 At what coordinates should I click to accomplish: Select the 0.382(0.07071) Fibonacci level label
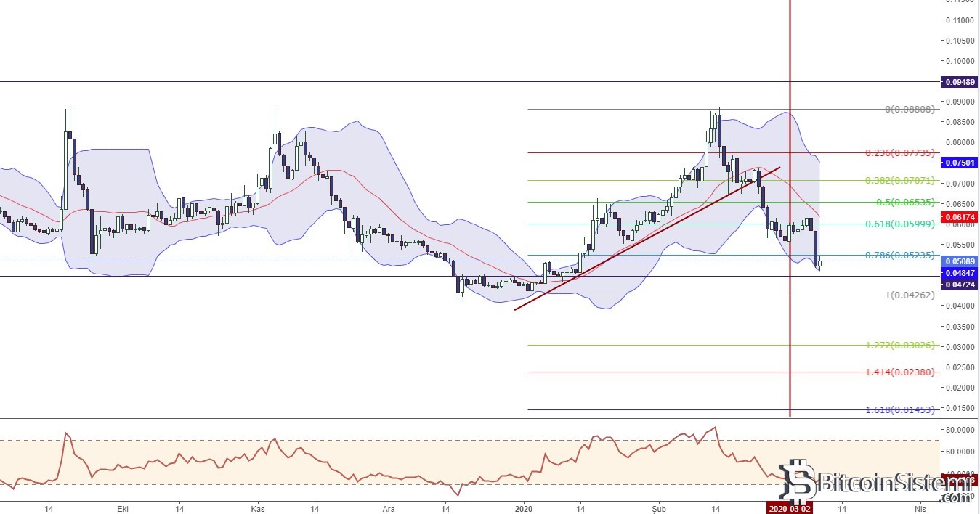[899, 180]
